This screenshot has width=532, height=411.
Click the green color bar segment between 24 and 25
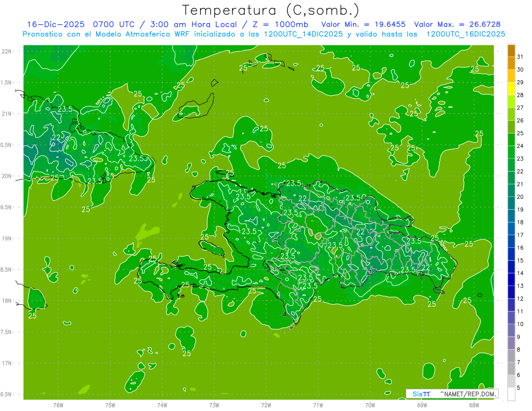tap(511, 140)
